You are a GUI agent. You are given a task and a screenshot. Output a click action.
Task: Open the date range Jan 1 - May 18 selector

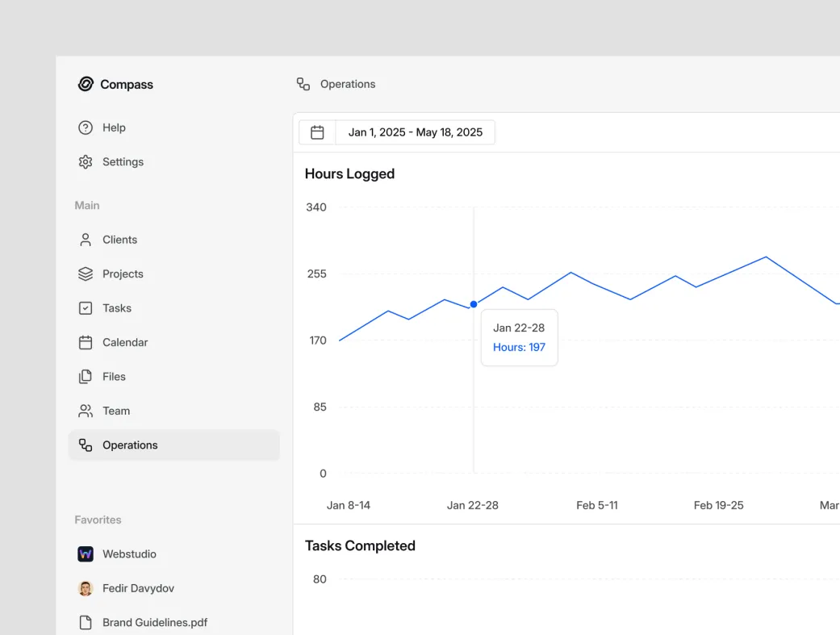coord(415,132)
